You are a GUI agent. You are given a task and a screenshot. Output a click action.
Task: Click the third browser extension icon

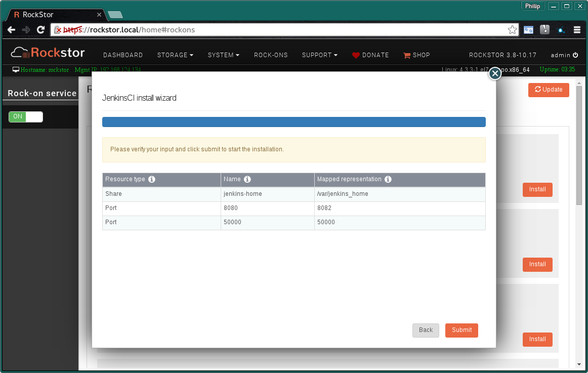(561, 30)
